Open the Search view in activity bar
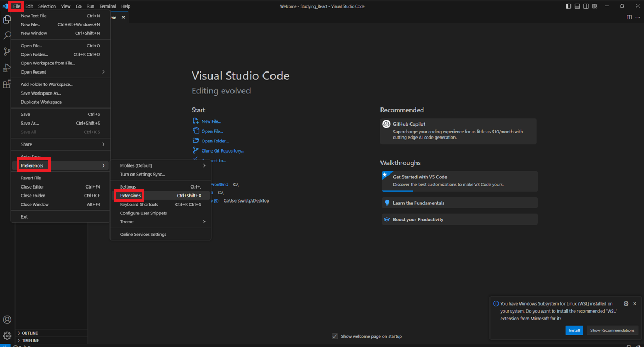 [7, 35]
